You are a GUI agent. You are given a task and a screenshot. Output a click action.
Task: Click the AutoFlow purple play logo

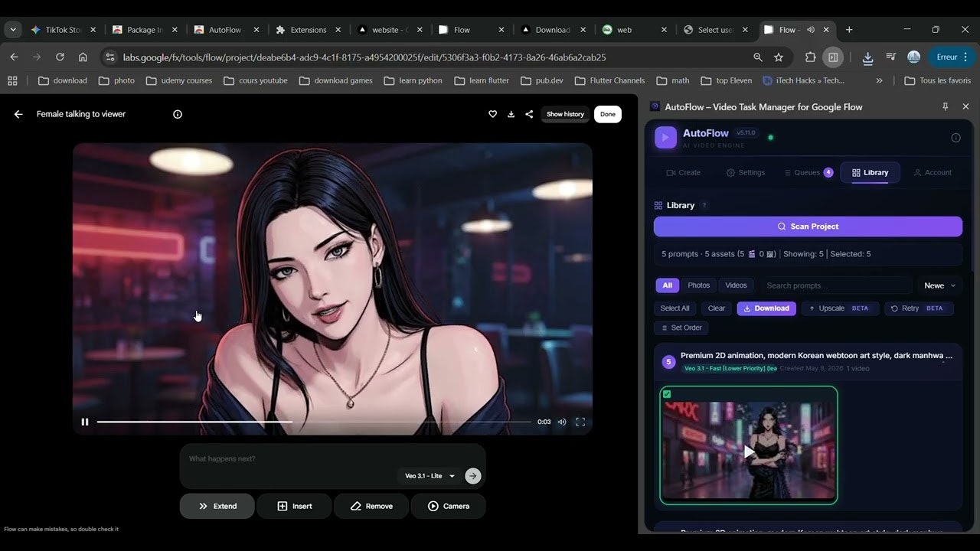click(665, 138)
